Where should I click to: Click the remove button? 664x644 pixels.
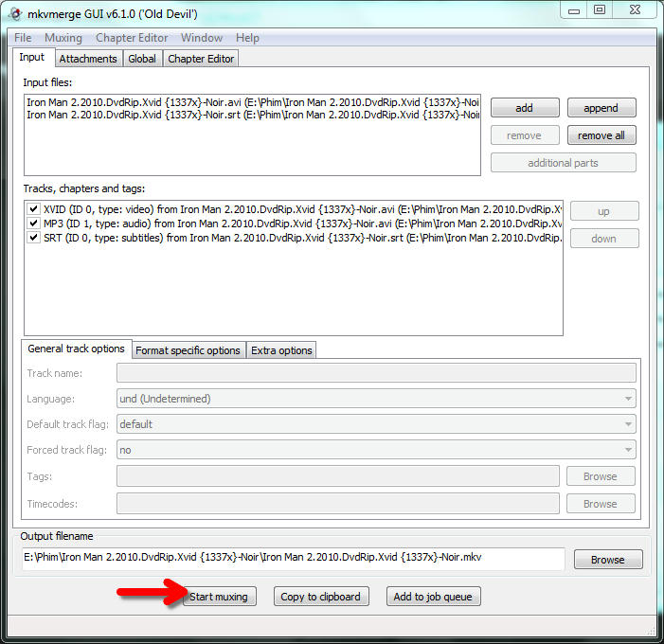(x=525, y=135)
